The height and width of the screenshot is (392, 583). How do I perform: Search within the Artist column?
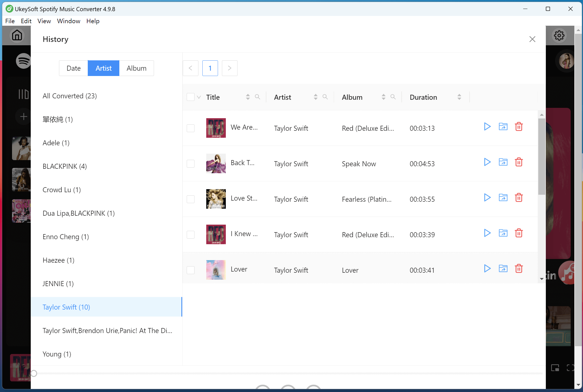coord(325,97)
